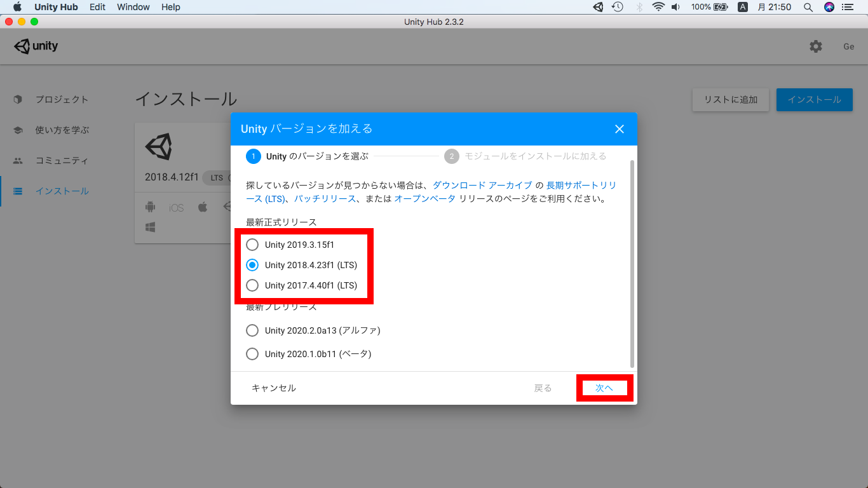Click the Apple platform icon on install card

click(x=203, y=207)
